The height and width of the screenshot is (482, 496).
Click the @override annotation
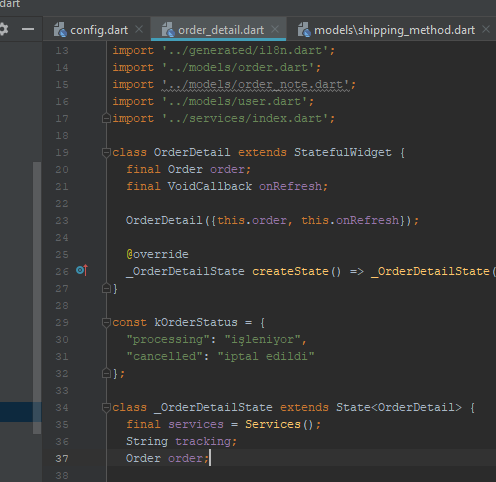(157, 254)
